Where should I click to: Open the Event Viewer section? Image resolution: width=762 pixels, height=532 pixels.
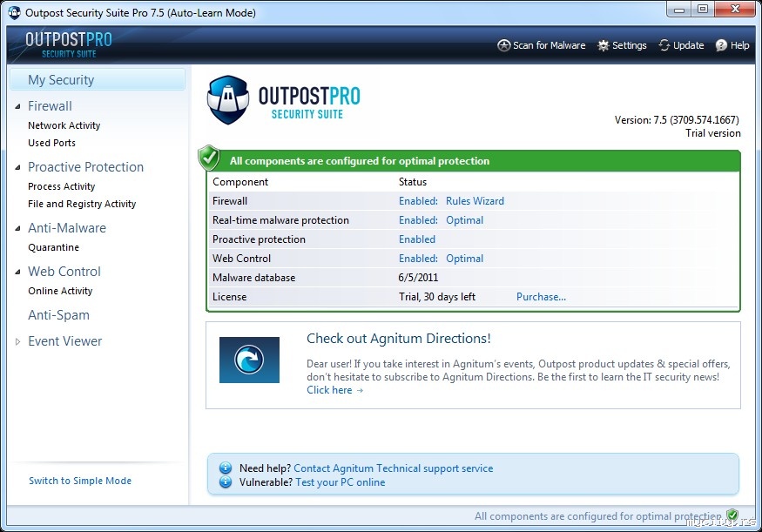point(65,341)
